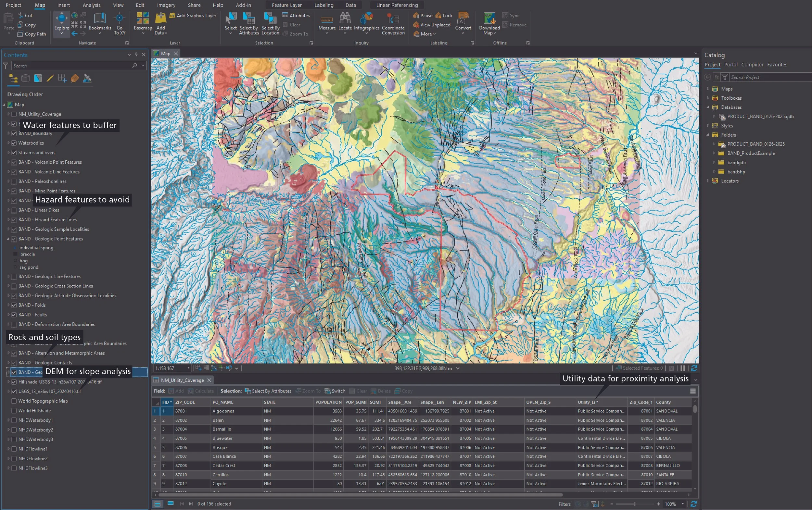Image resolution: width=812 pixels, height=510 pixels.
Task: Open the map scale dropdown
Action: coord(188,368)
